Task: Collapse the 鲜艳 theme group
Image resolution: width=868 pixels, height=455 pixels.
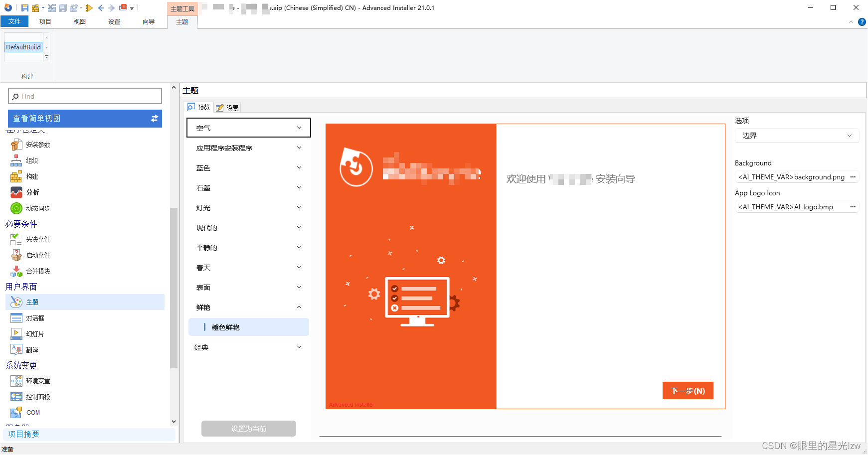Action: (x=299, y=307)
